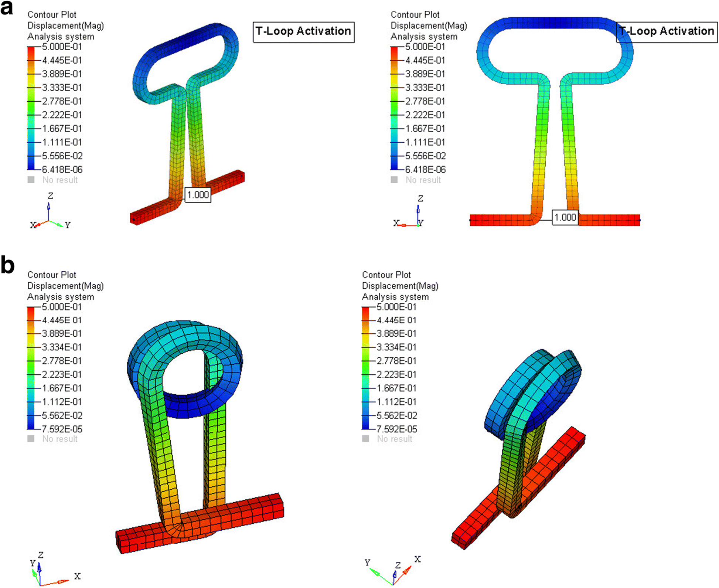Click 7.592E-05 minimum value in panel b left legend

pyautogui.click(x=62, y=429)
